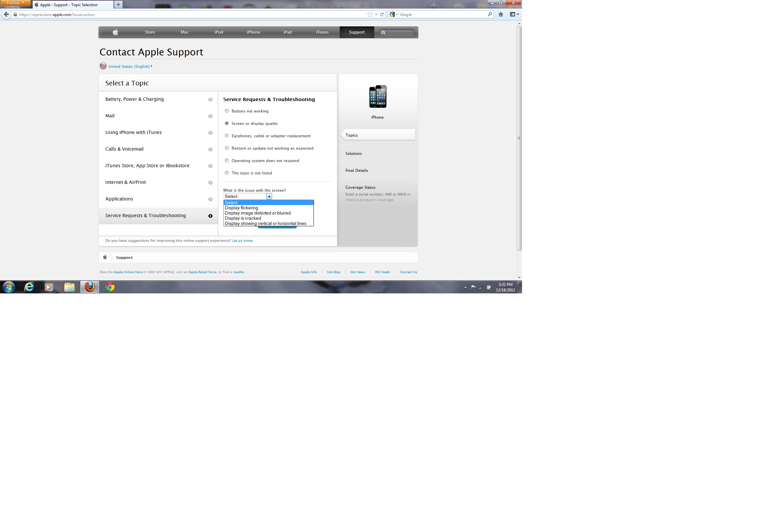Choose Display flickering from dropdown list
Screen dimensions: 770x532
tap(269, 208)
